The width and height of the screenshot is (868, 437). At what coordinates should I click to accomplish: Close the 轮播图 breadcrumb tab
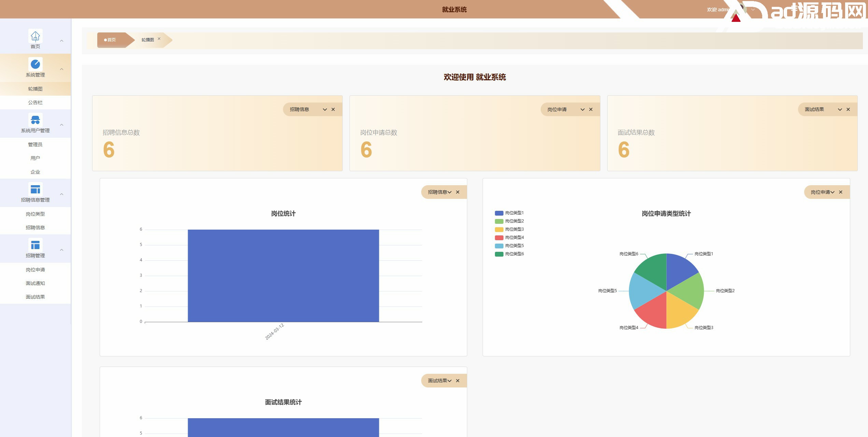[x=159, y=39]
